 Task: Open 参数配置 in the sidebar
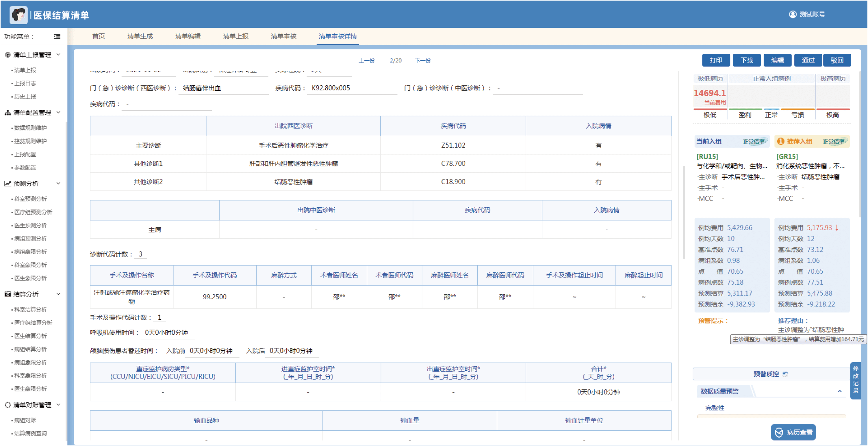click(x=25, y=168)
